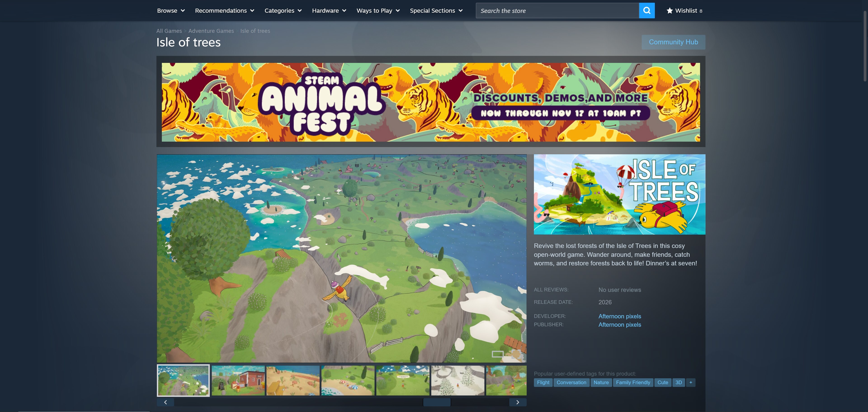Click the Family Friendly tag
The width and height of the screenshot is (868, 412).
coord(633,382)
